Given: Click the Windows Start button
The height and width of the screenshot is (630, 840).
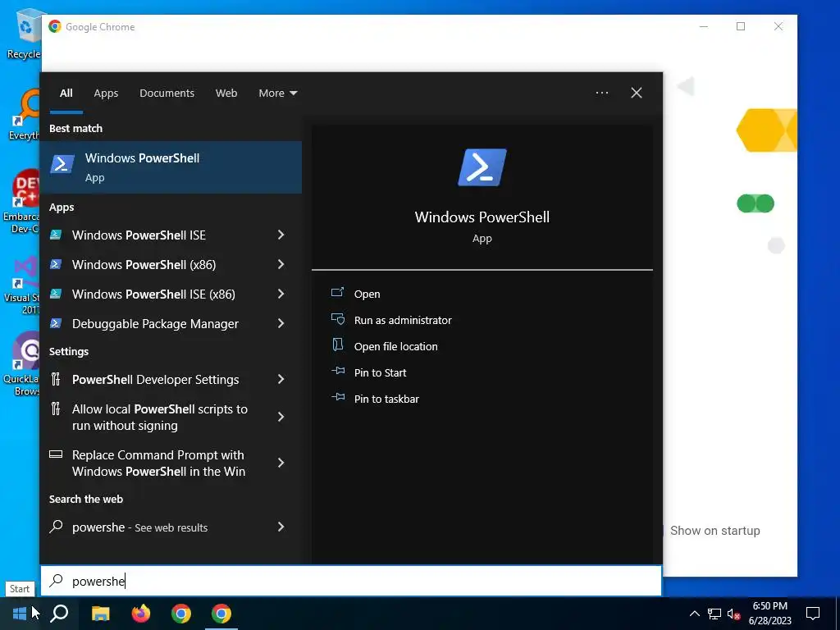Looking at the screenshot, I should click(x=20, y=614).
